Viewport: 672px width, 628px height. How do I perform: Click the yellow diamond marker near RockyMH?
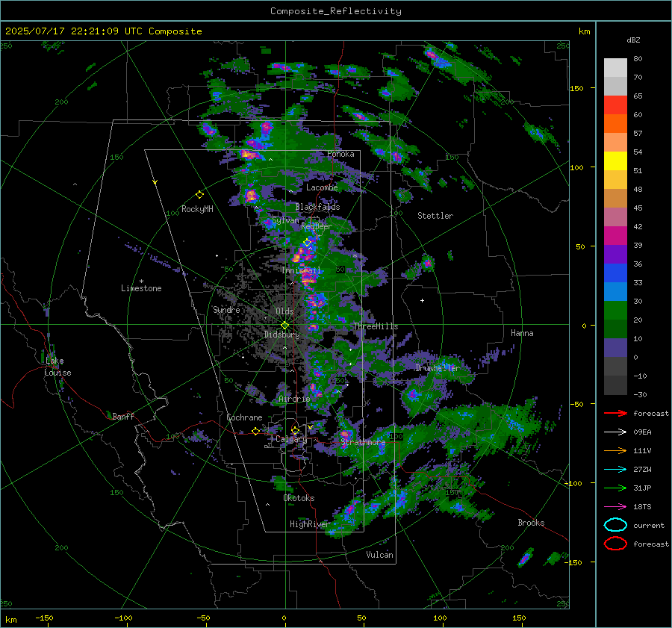199,195
